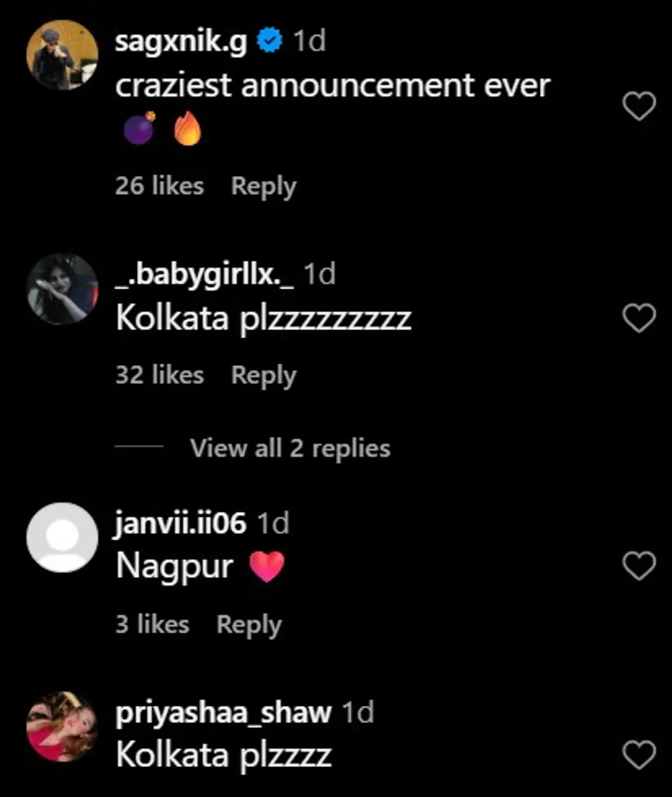Open _.babygirllx._'s profile avatar
Image resolution: width=672 pixels, height=797 pixels.
(62, 289)
